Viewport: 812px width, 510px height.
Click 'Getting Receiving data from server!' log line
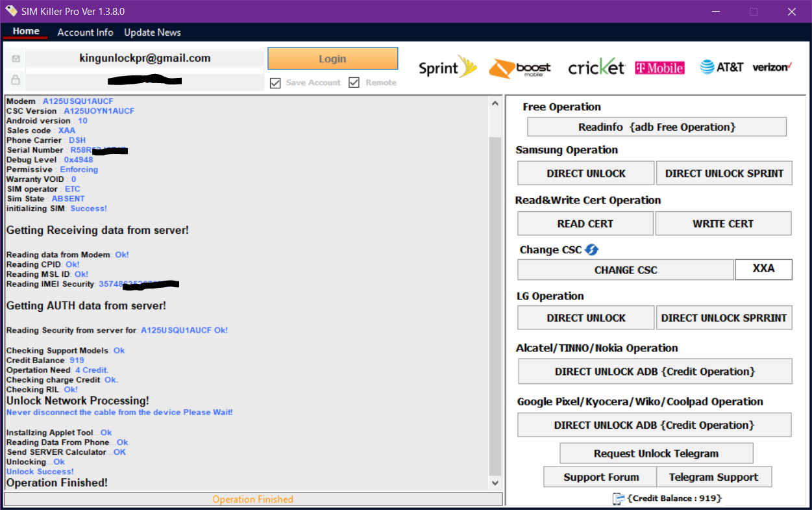(x=97, y=230)
